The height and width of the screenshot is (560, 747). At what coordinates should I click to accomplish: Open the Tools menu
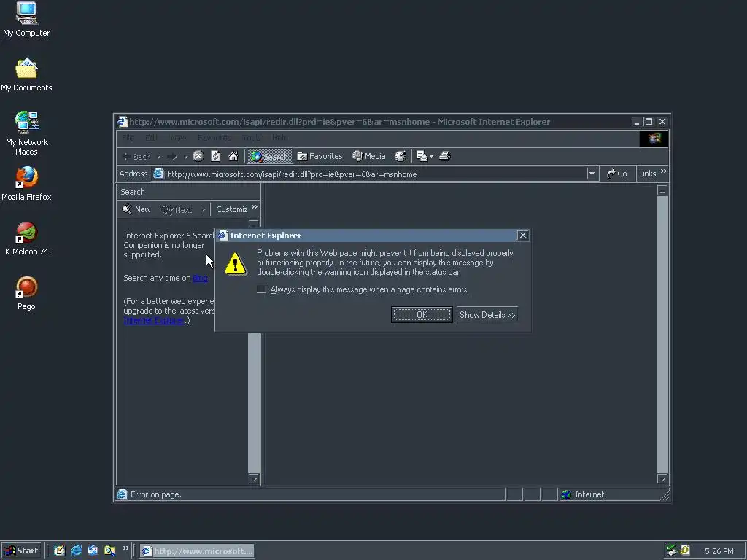[x=251, y=138]
